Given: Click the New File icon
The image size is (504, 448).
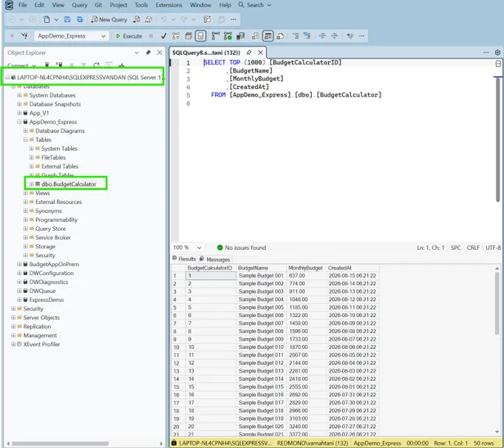Looking at the screenshot, I should pyautogui.click(x=47, y=19).
